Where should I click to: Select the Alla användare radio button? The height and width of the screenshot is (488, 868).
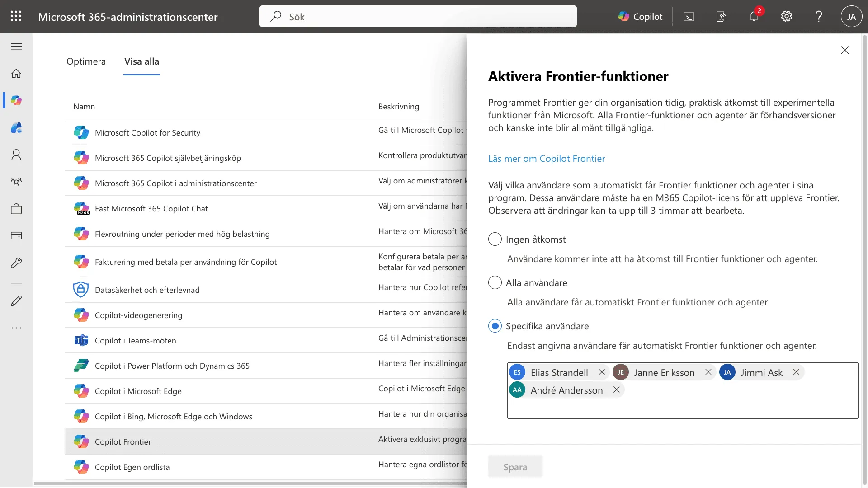point(495,282)
